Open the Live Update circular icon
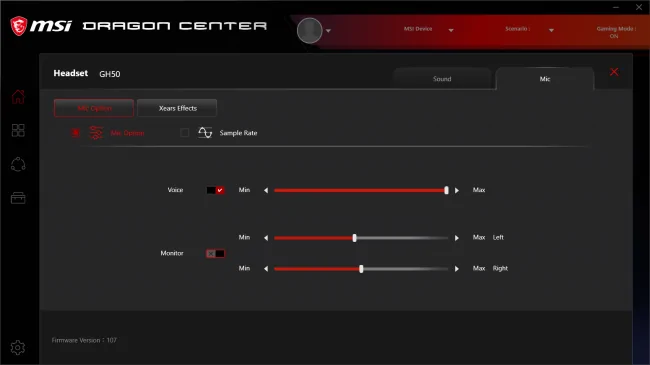 point(18,164)
